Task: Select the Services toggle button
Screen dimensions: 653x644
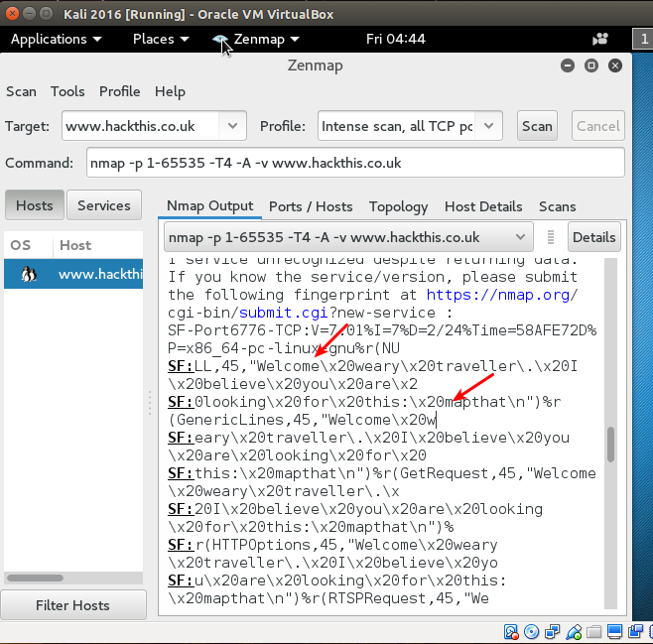Action: tap(104, 205)
